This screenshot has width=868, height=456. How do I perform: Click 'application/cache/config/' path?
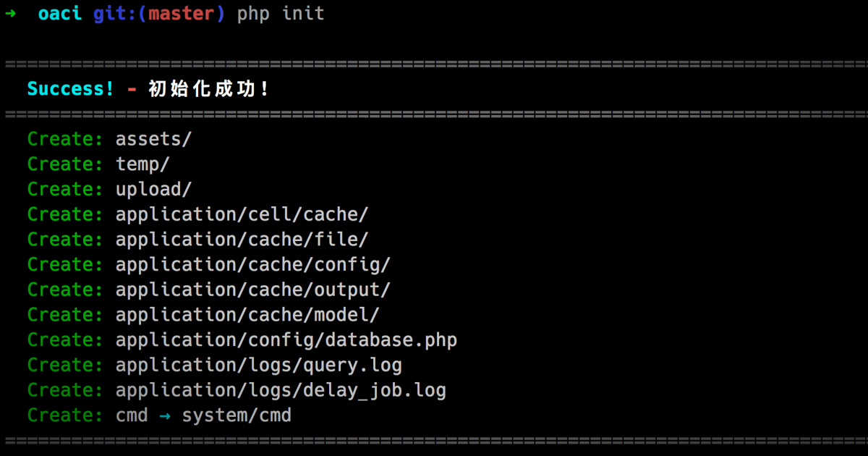pyautogui.click(x=253, y=265)
